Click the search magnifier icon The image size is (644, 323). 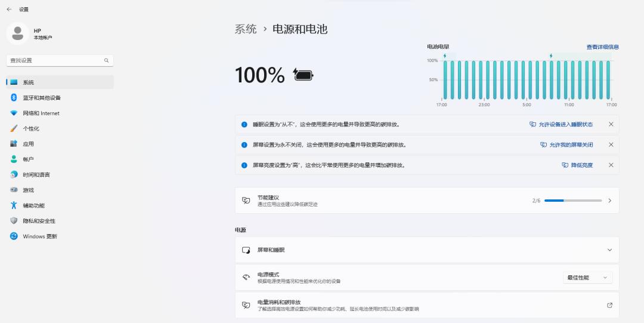pyautogui.click(x=106, y=60)
